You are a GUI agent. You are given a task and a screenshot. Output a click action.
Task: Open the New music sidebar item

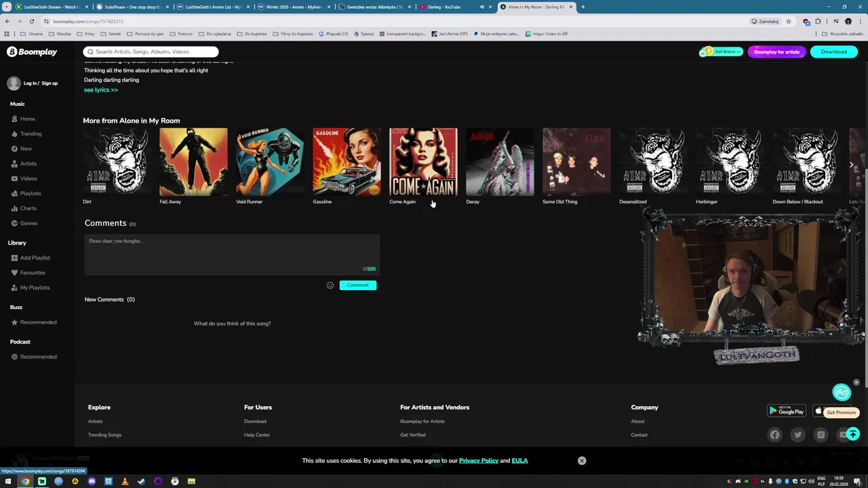click(x=26, y=148)
